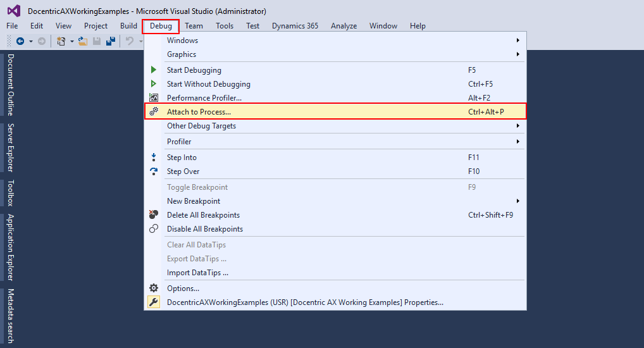Click the Attach to Process gears icon

point(154,111)
